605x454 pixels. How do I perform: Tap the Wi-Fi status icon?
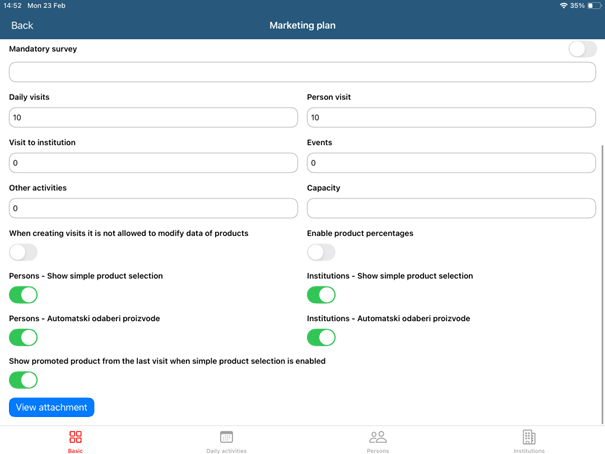(563, 6)
